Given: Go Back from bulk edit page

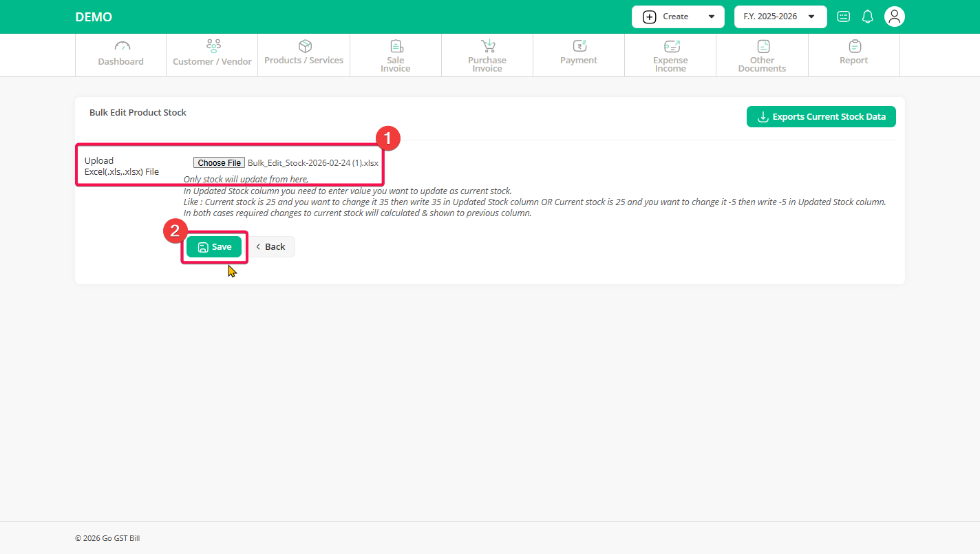Looking at the screenshot, I should (271, 247).
